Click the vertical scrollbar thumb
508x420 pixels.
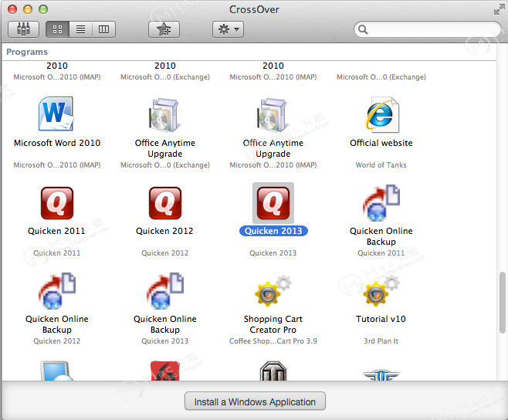click(502, 303)
